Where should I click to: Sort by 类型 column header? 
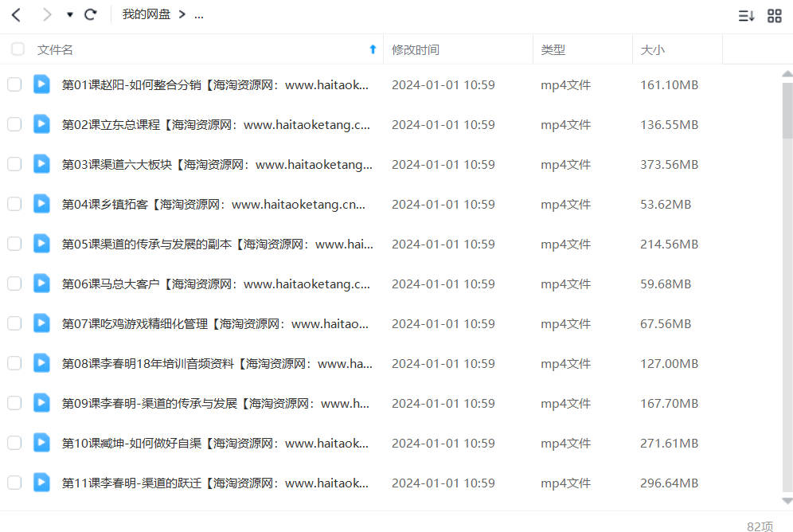(553, 49)
